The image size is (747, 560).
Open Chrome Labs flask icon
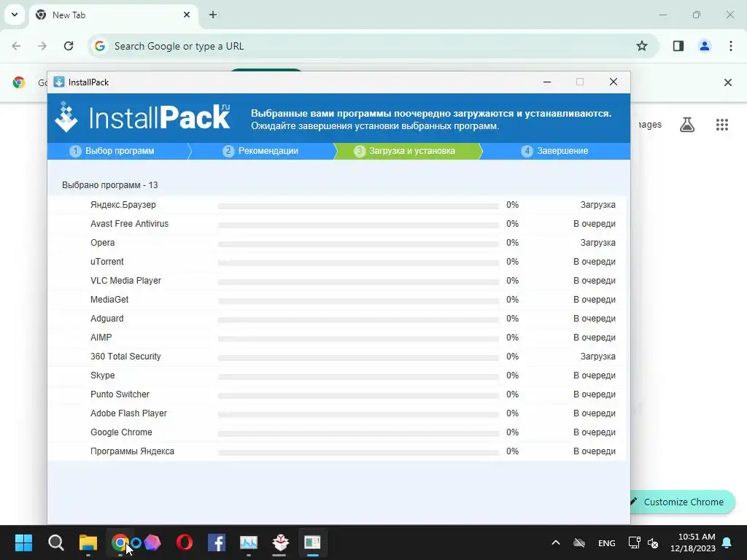click(x=687, y=125)
